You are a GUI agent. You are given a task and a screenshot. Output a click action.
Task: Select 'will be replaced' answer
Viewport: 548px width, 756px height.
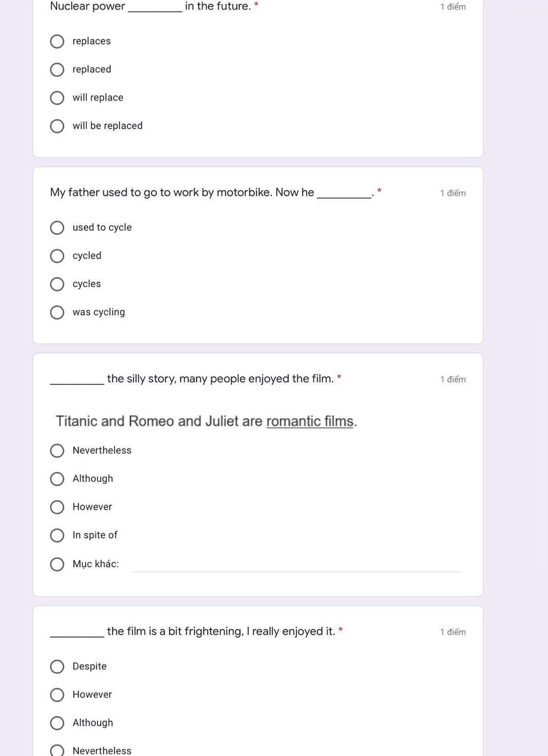point(57,126)
